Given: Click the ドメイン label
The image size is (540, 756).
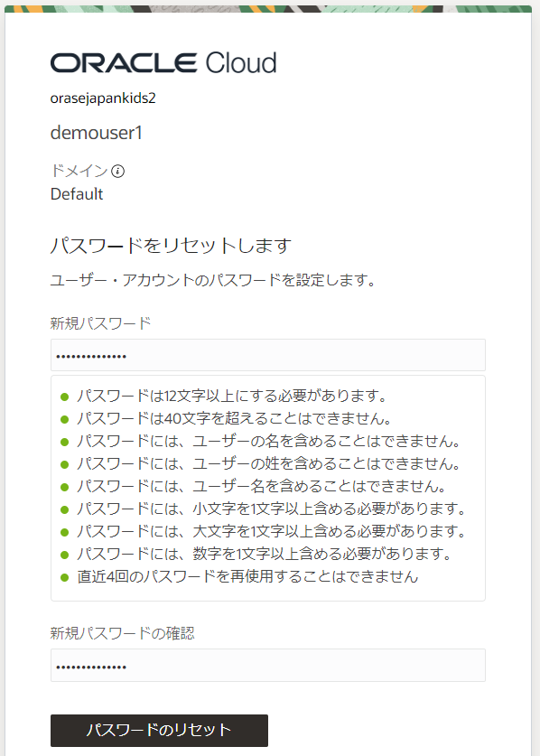Looking at the screenshot, I should pyautogui.click(x=79, y=171).
